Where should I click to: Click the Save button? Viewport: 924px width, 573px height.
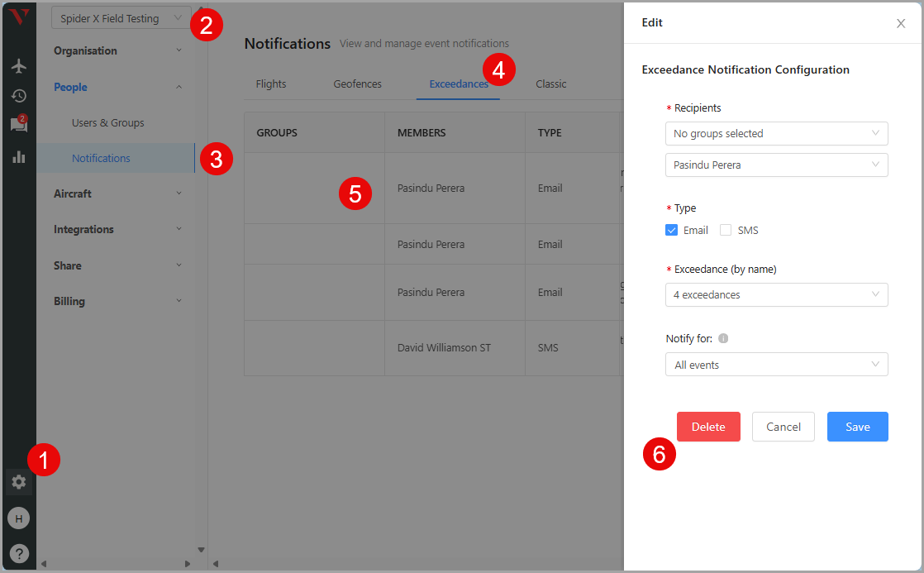click(857, 427)
